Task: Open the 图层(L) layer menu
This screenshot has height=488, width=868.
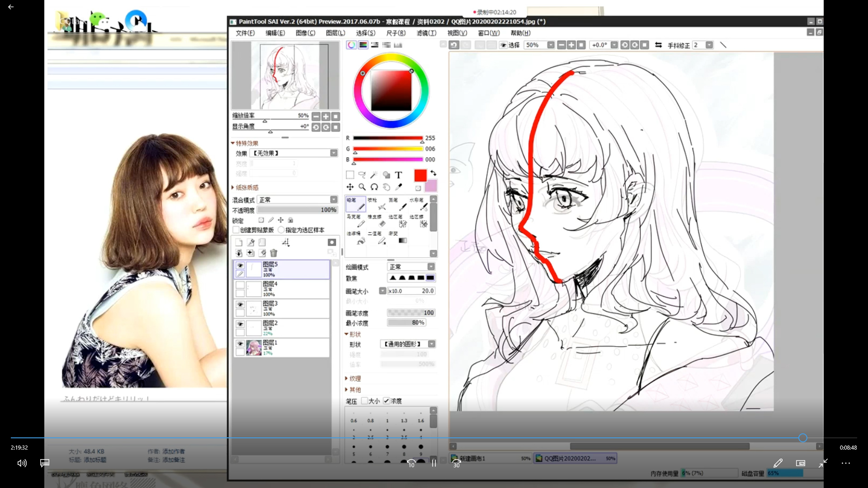Action: [335, 33]
